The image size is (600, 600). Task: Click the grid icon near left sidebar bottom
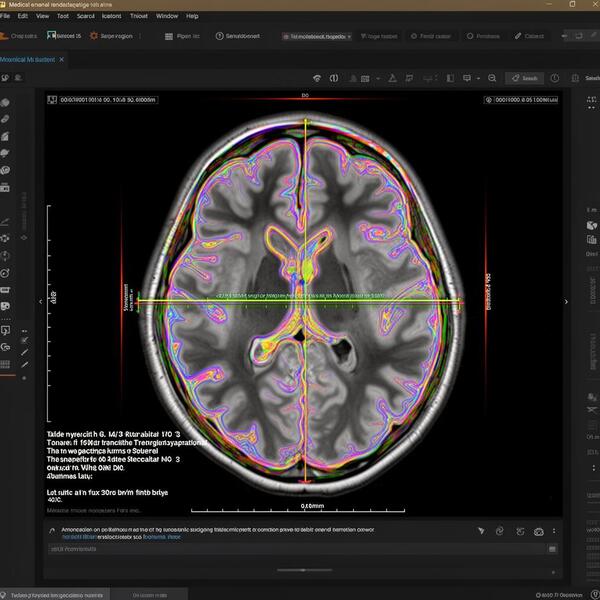pyautogui.click(x=5, y=364)
